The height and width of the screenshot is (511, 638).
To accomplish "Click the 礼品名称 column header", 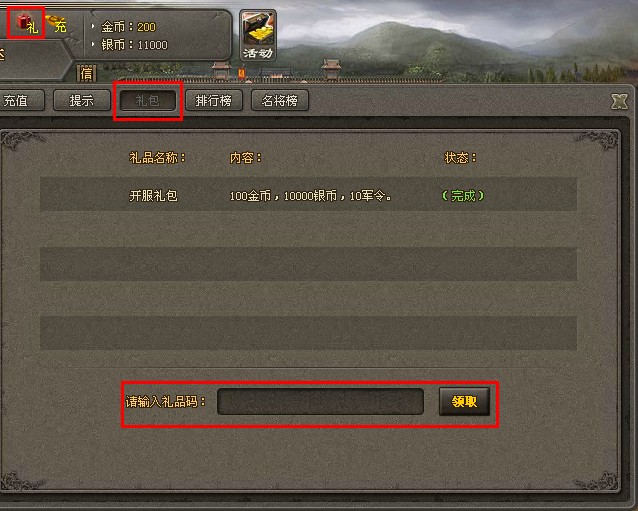I will [x=157, y=157].
